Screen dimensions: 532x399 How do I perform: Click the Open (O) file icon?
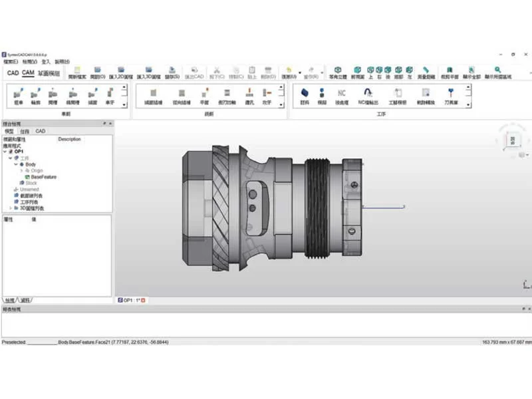click(98, 70)
